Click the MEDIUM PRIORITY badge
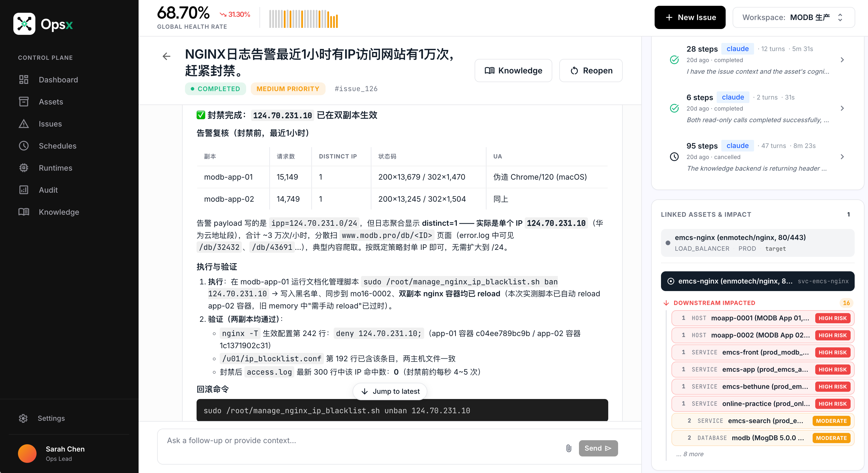 pos(288,89)
